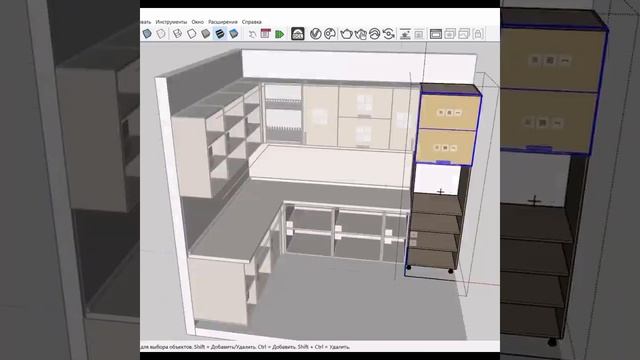Click the undo arrow icon
Image resolution: width=640 pixels, height=360 pixels.
pos(252,34)
